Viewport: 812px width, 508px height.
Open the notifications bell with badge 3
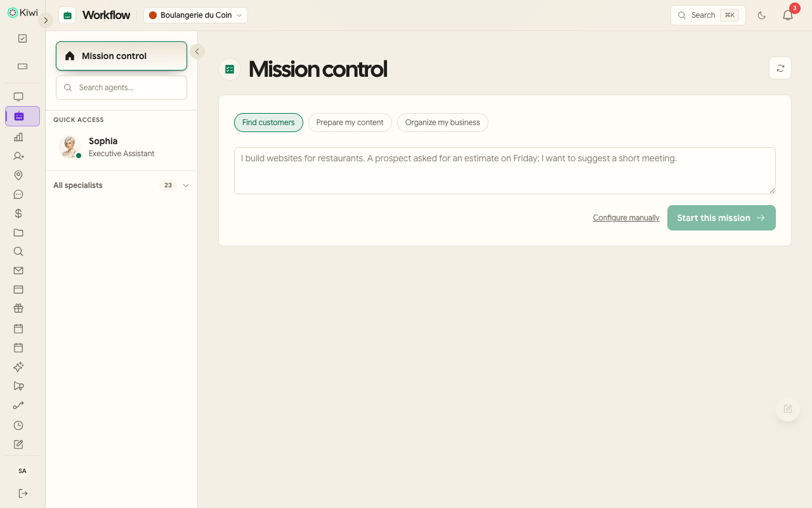[788, 15]
